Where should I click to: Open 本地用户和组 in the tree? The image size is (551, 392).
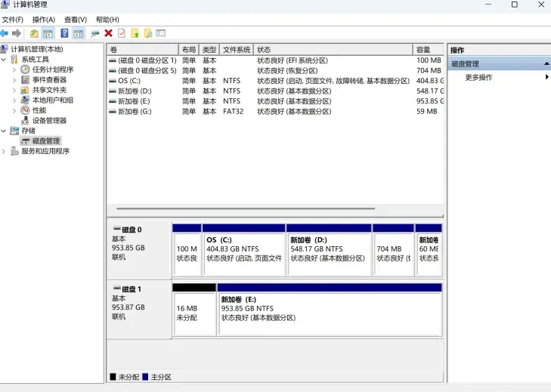[53, 100]
